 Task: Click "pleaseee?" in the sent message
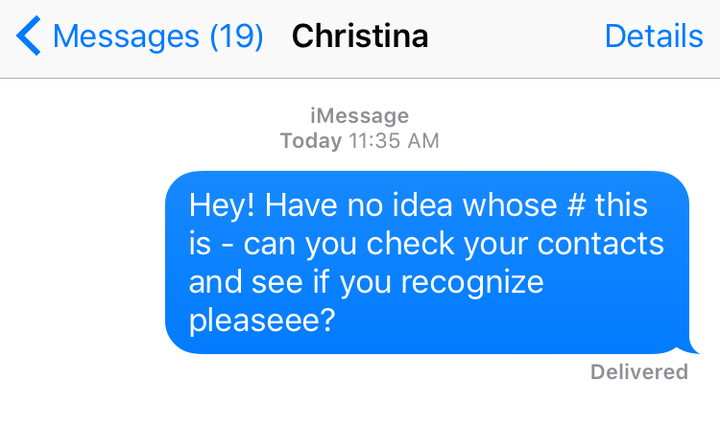261,321
